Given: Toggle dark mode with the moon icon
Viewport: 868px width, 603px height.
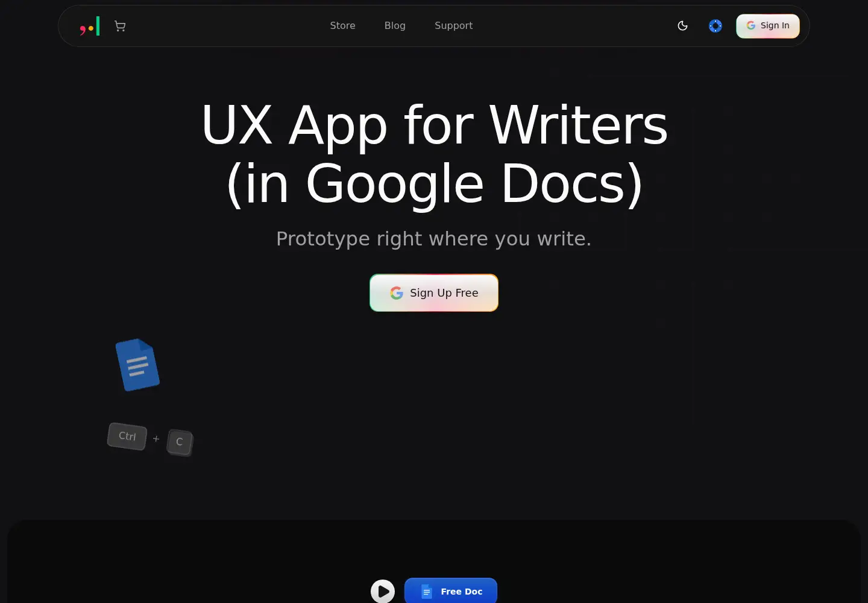Looking at the screenshot, I should 682,26.
